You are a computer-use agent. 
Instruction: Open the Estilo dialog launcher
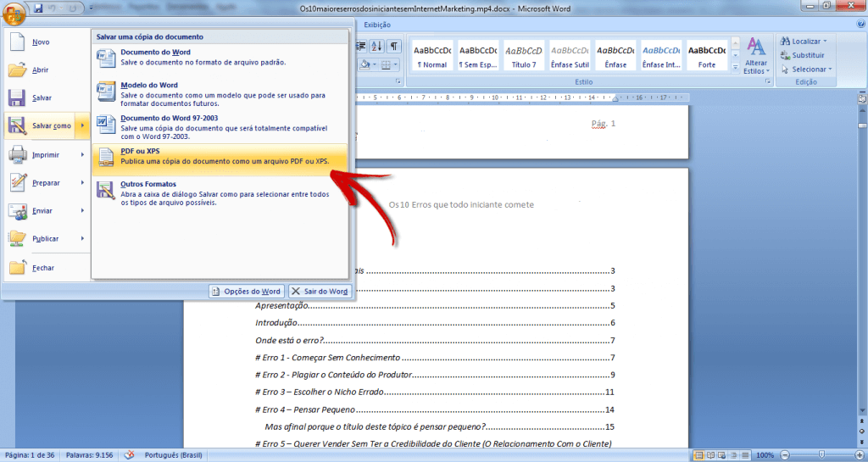click(768, 81)
